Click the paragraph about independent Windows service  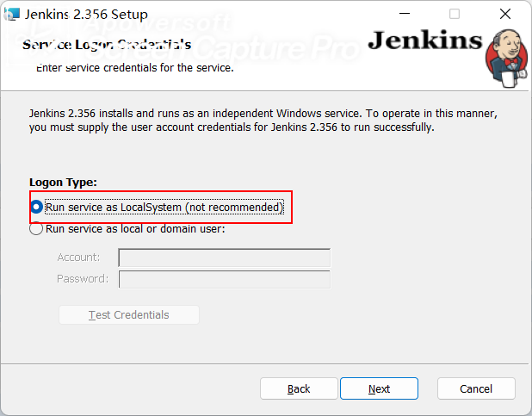click(x=263, y=121)
